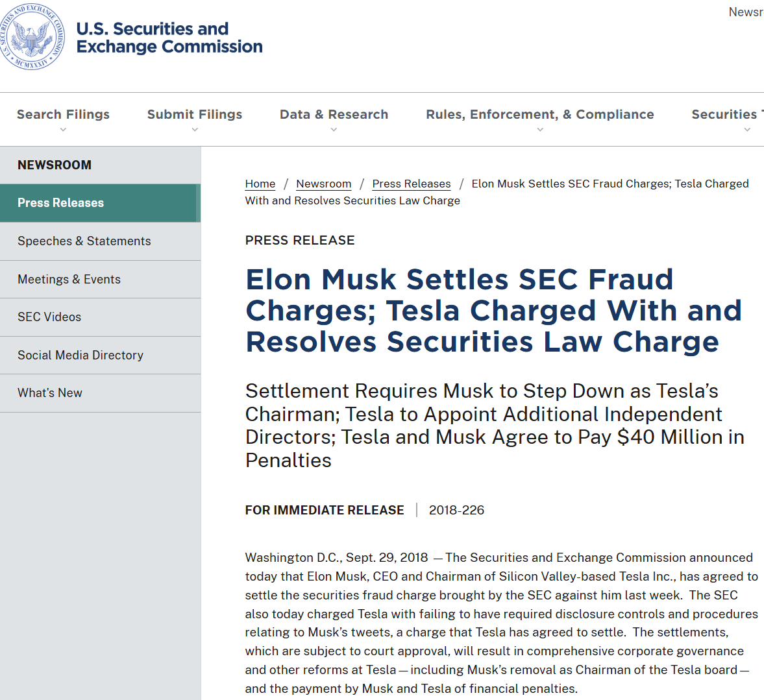764x700 pixels.
Task: Select Press Releases in the sidebar
Action: (x=101, y=203)
